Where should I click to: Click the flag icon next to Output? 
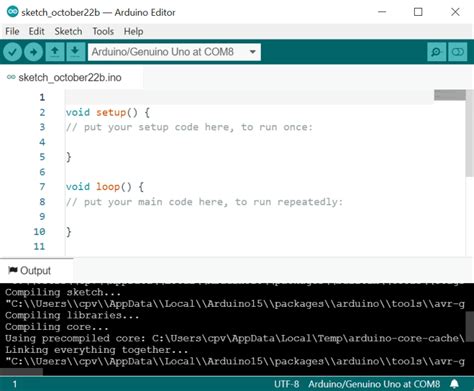click(13, 270)
